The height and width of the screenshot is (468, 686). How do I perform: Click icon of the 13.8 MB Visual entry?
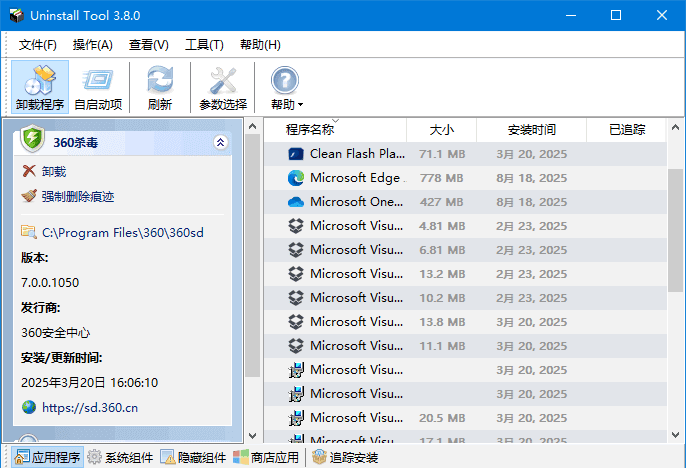[296, 322]
